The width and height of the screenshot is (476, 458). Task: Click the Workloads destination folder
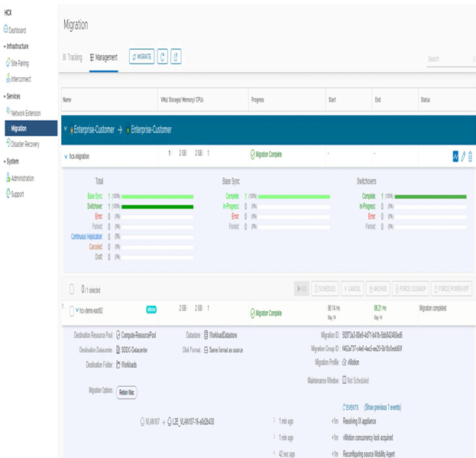128,365
